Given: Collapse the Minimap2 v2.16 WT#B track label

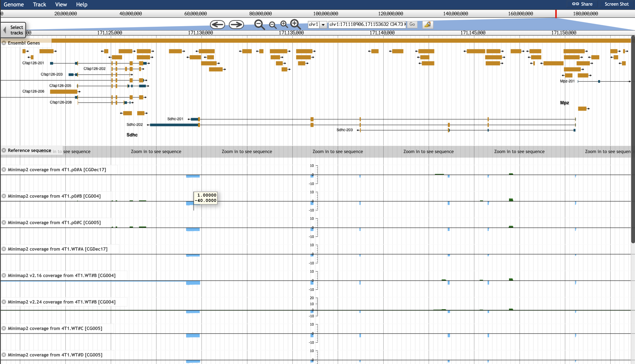Looking at the screenshot, I should (x=4, y=275).
